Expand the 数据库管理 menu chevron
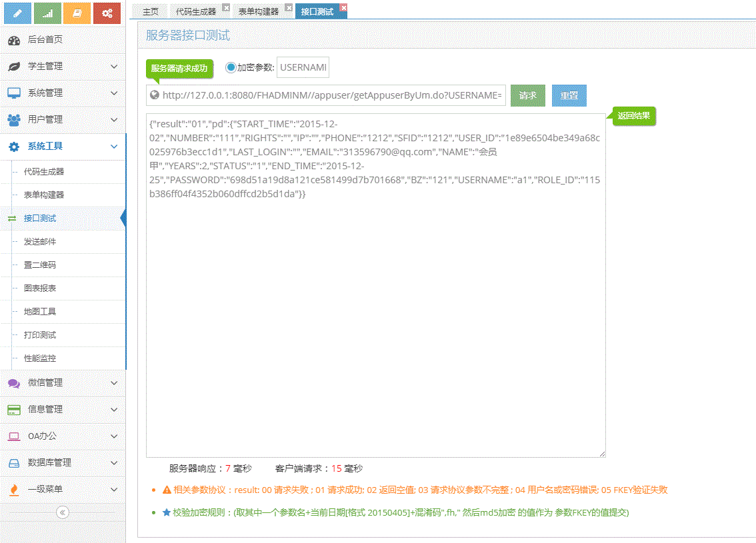Screen dimensions: 756x543 click(x=114, y=463)
